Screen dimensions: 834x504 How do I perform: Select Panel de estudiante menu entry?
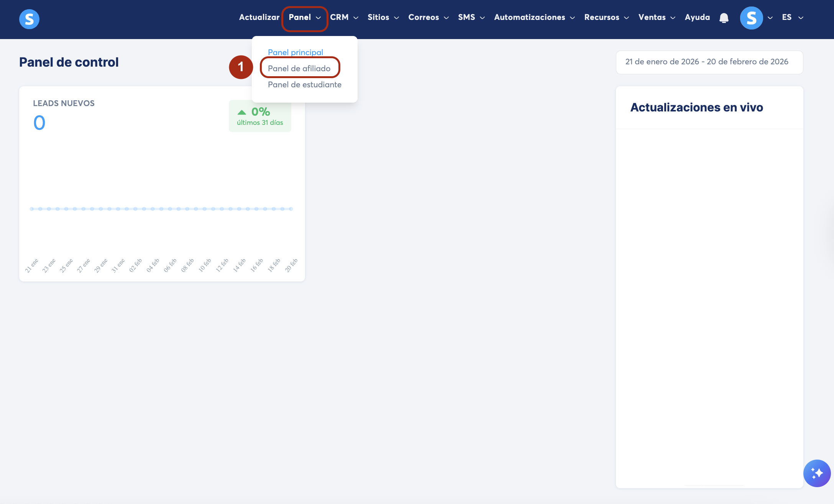click(304, 84)
